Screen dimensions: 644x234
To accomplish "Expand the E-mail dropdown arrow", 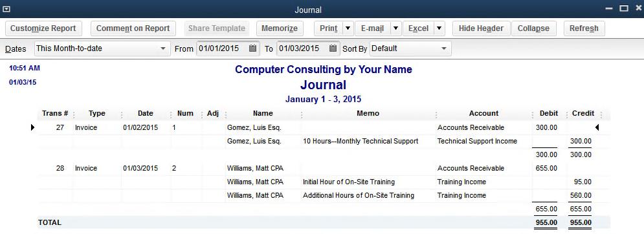I will click(x=395, y=28).
